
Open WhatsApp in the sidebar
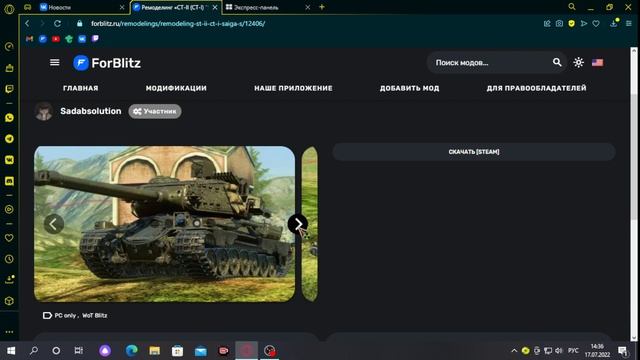click(9, 118)
